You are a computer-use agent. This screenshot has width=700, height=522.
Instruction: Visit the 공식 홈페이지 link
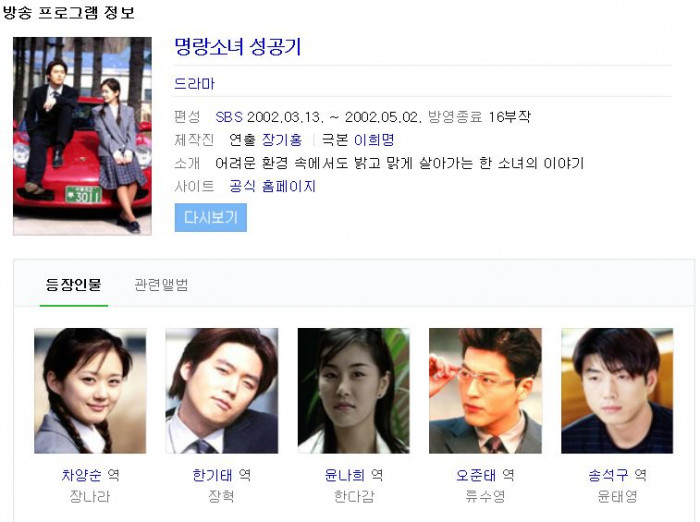272,186
